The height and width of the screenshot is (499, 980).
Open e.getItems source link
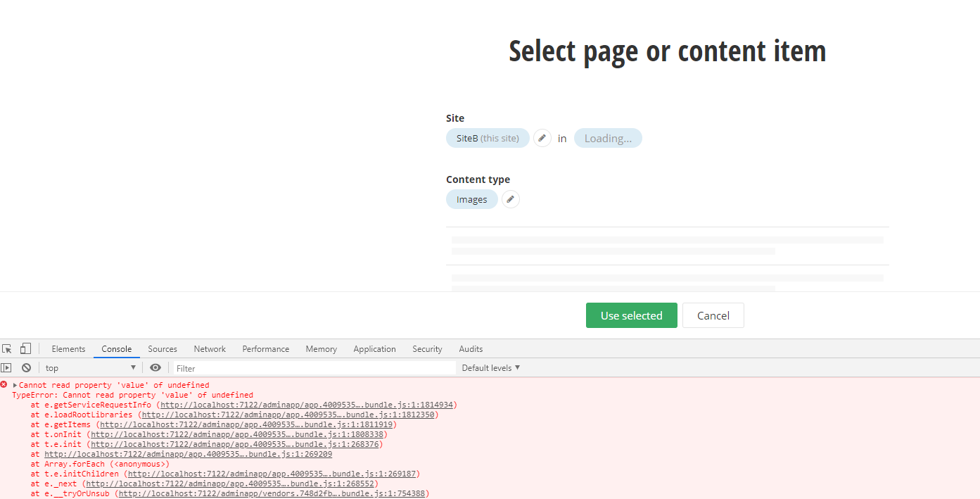point(246,425)
